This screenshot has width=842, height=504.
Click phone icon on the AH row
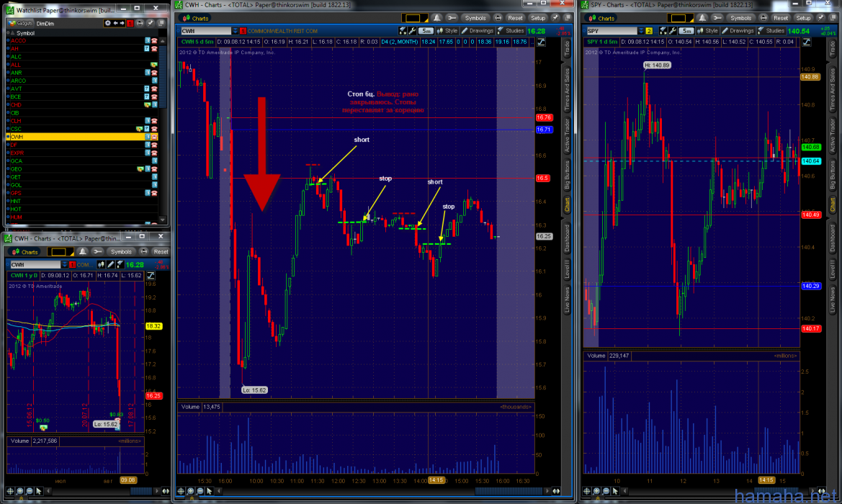154,48
